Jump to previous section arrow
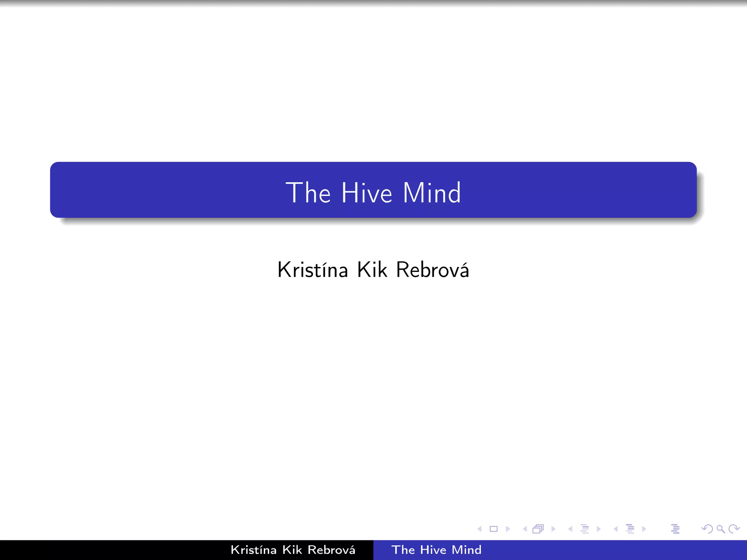This screenshot has width=747, height=560. pos(616,529)
